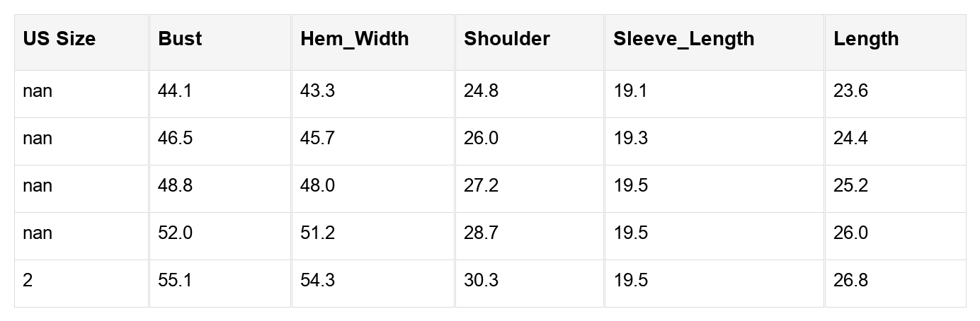
Task: Select the Length value 26.8
Action: [x=850, y=281]
